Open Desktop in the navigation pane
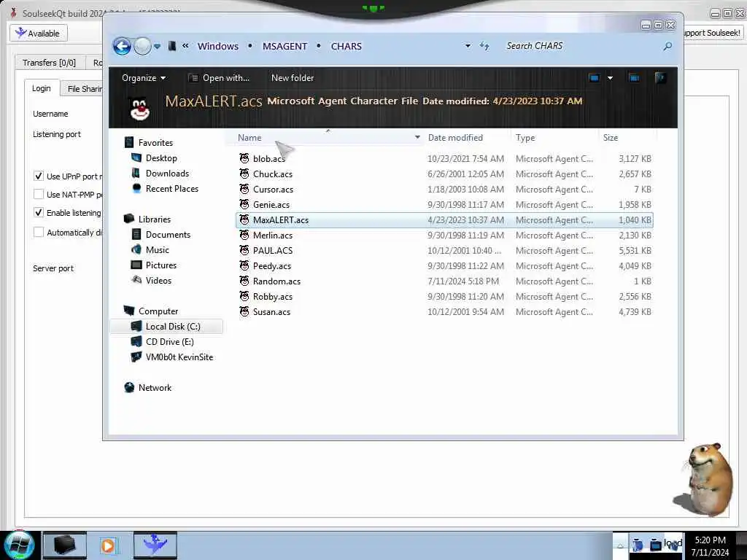Screen dimensions: 747x560 click(161, 157)
